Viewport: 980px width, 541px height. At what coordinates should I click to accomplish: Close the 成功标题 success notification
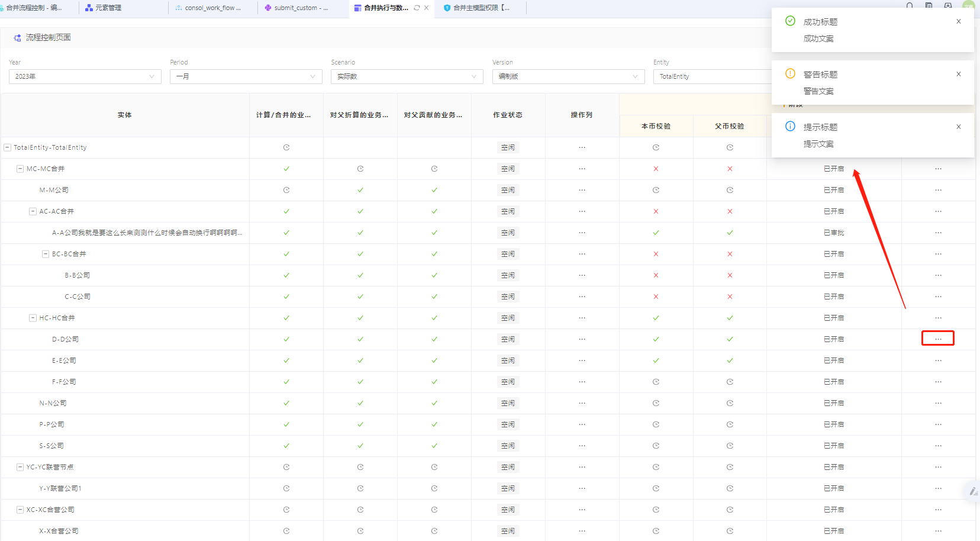point(958,21)
